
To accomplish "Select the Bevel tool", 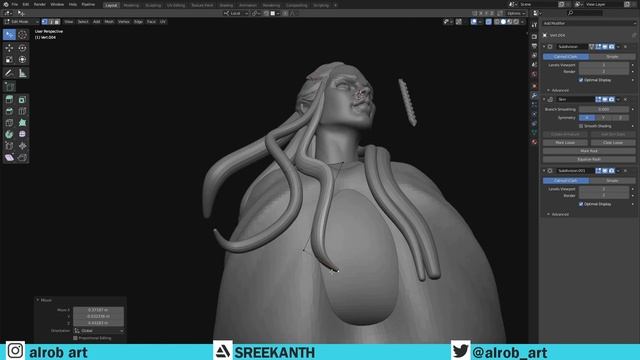I will pos(9,111).
